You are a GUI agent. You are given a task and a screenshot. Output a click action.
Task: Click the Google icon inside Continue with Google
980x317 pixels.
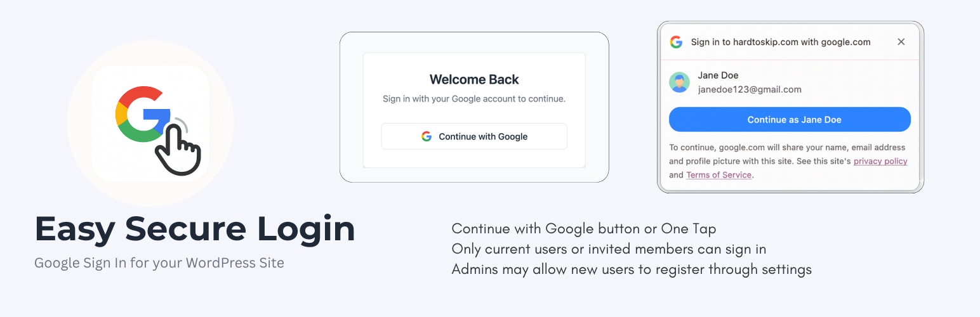[x=427, y=136]
